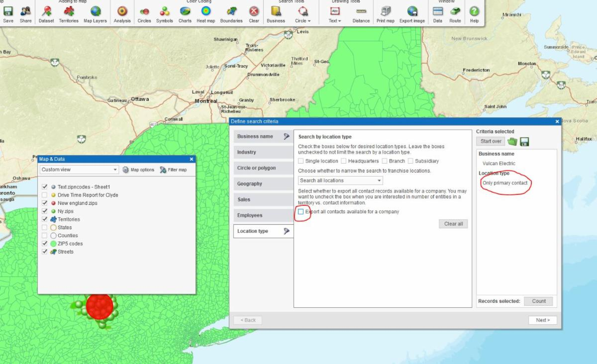597x364 pixels.
Task: Open the Custom view dropdown in Map & Data
Action: coord(80,170)
